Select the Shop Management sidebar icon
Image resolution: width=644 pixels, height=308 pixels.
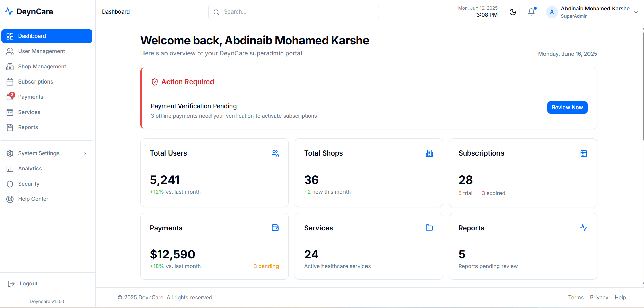10,66
